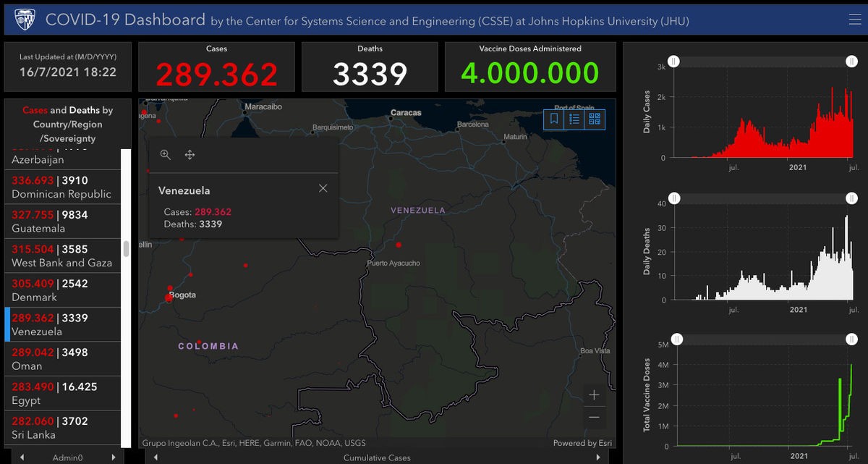Click the pan arrows icon in popup
The image size is (868, 464).
click(x=190, y=155)
